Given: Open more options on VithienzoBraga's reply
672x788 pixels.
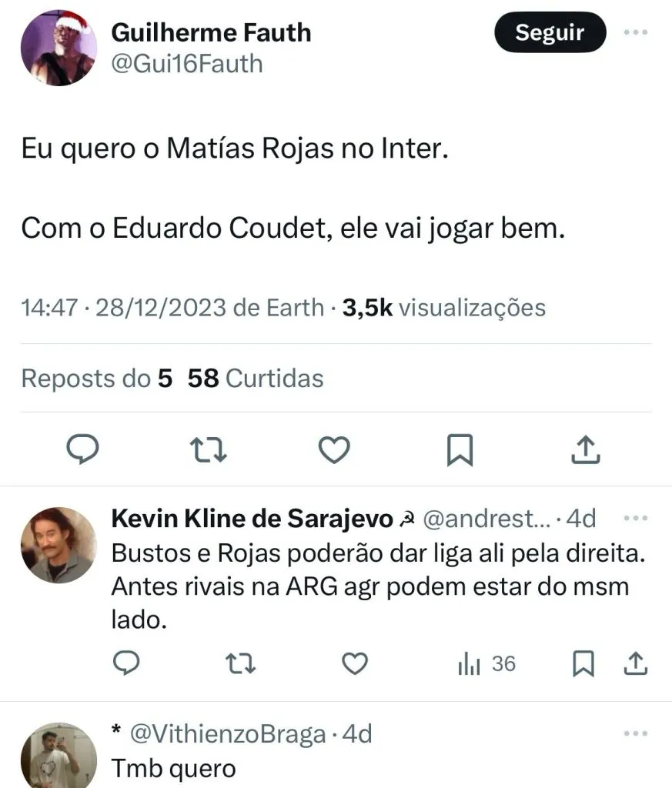Looking at the screenshot, I should 636,735.
